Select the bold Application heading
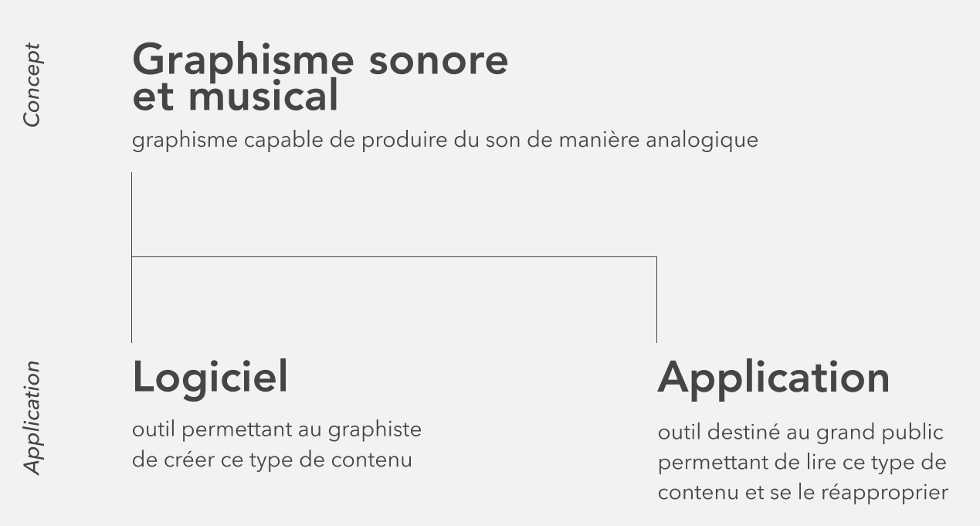The width and height of the screenshot is (980, 526). point(774,378)
